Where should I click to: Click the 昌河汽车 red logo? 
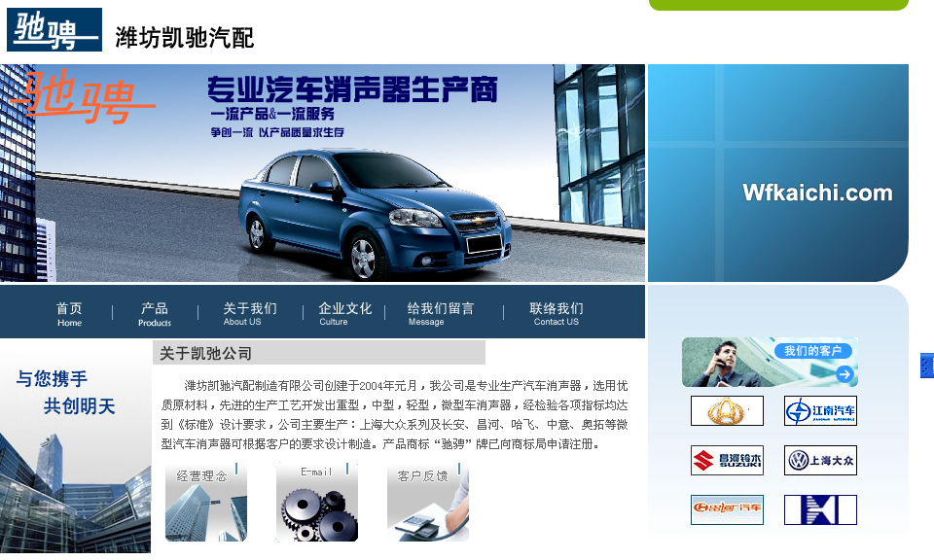[x=727, y=509]
